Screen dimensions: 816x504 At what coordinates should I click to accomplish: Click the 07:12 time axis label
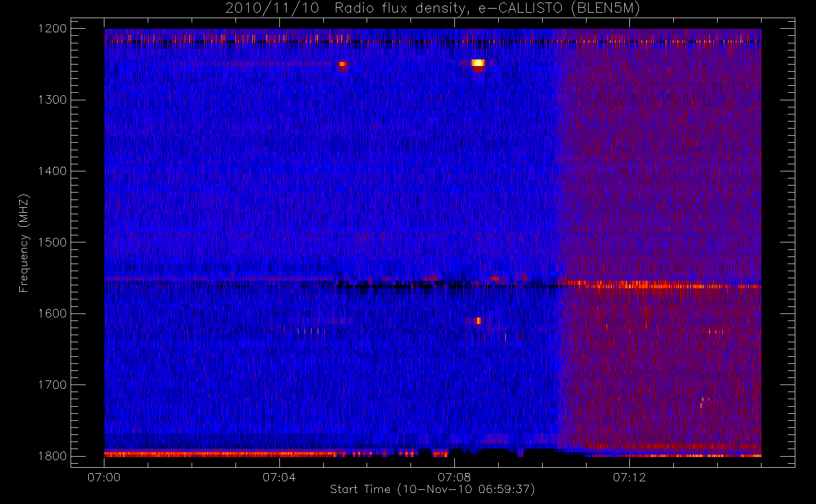(x=629, y=477)
